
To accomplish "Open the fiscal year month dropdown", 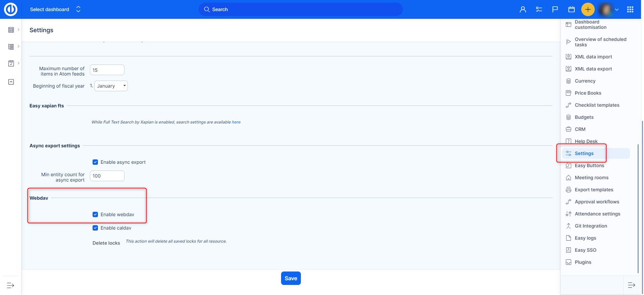I will [111, 86].
